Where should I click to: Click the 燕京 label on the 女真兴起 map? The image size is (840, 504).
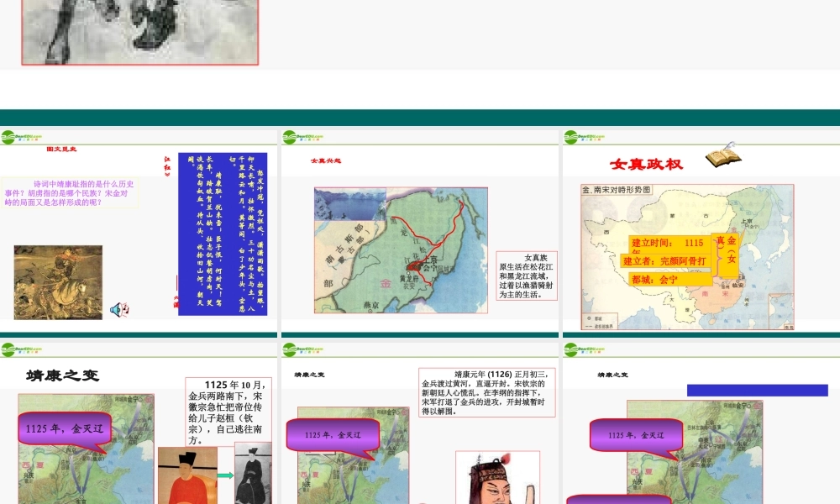point(371,305)
